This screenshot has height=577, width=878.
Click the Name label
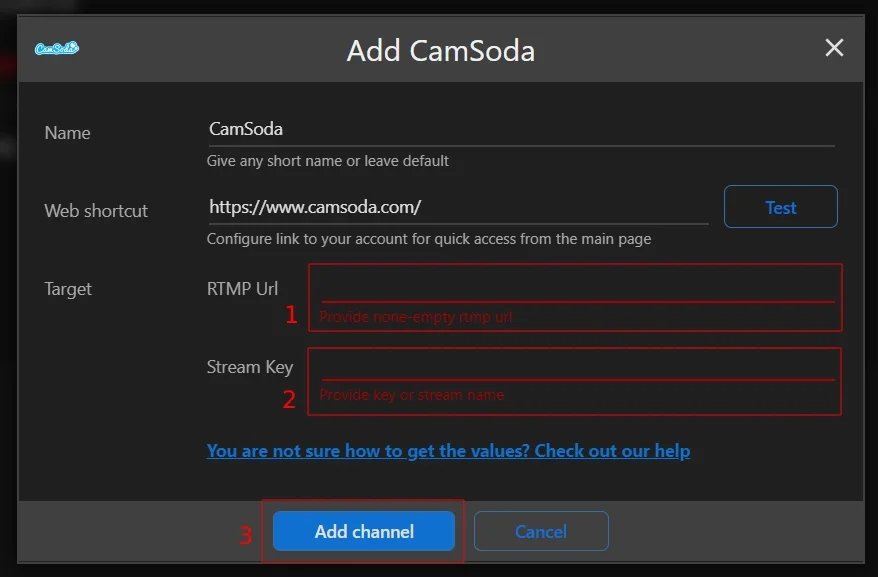67,133
